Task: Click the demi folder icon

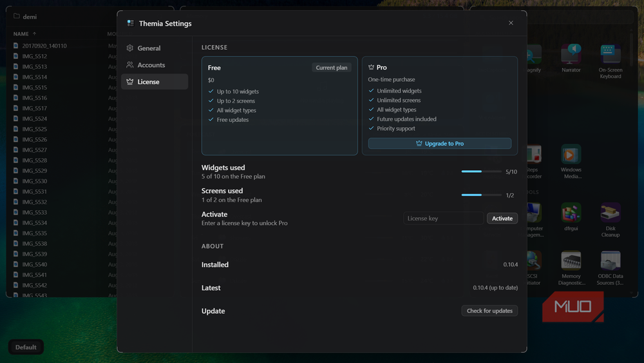Action: click(17, 17)
